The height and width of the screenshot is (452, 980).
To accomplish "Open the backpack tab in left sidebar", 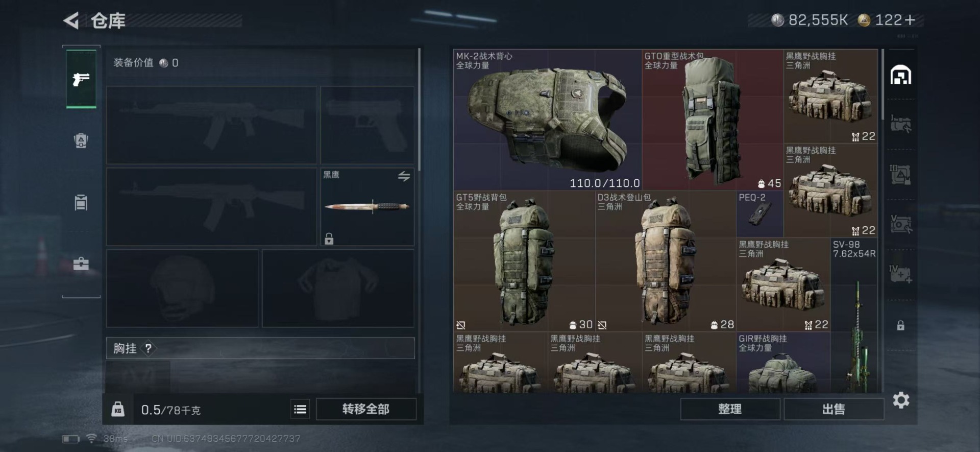I will (81, 140).
